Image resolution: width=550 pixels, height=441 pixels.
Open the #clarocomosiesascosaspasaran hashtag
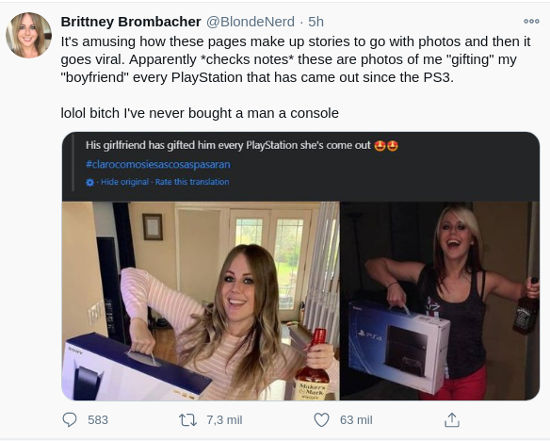tap(158, 164)
